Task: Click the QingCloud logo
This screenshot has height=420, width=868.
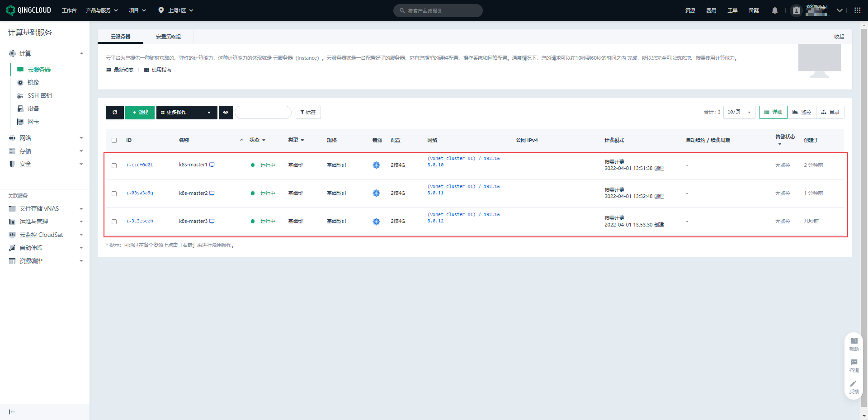Action: coord(28,10)
